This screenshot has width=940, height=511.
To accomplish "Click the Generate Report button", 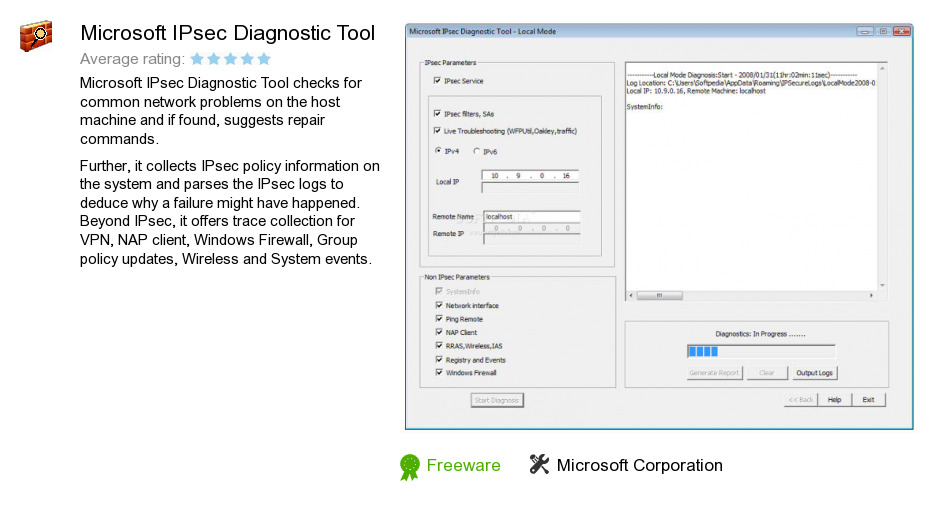I will point(715,372).
